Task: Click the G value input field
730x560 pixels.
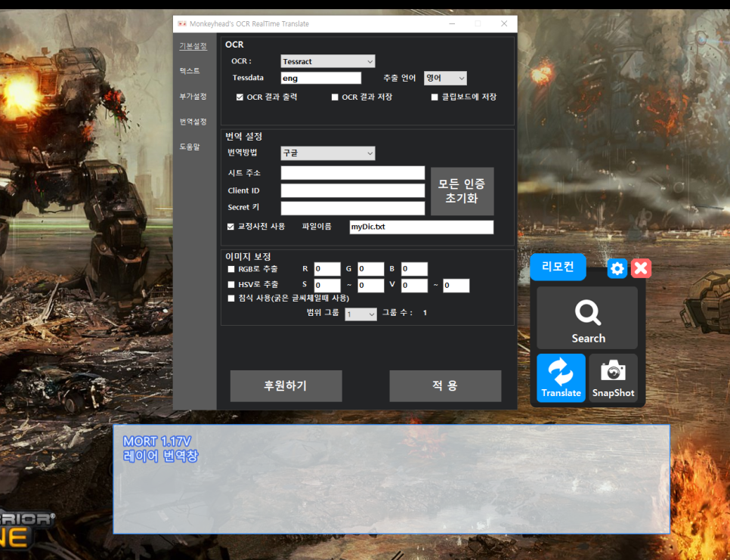Action: tap(370, 269)
